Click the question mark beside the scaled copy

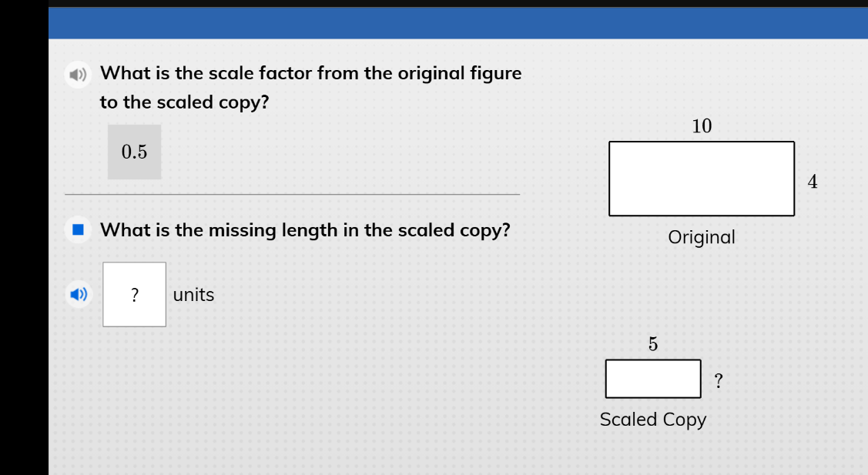[717, 379]
